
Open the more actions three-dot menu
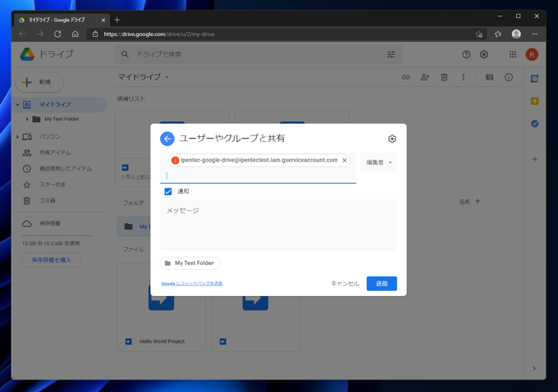[x=463, y=77]
